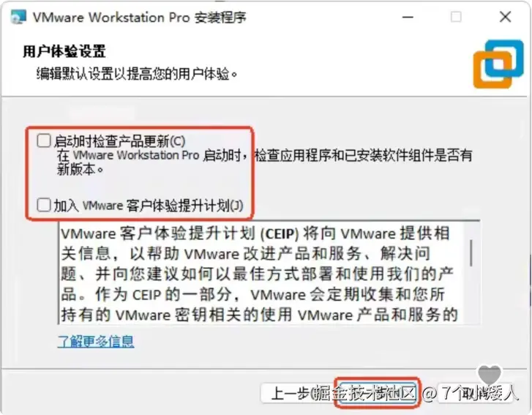Click the red-outlined 下一步 button
This screenshot has width=532, height=415.
(378, 393)
